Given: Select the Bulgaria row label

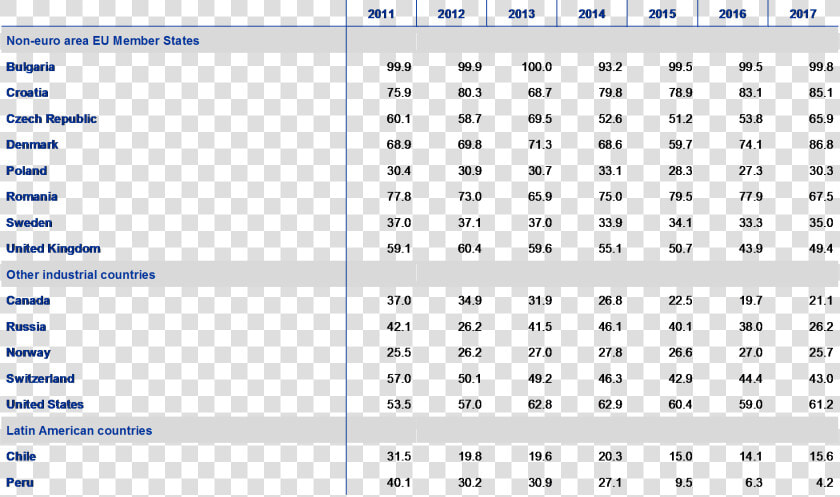Looking at the screenshot, I should tap(31, 67).
